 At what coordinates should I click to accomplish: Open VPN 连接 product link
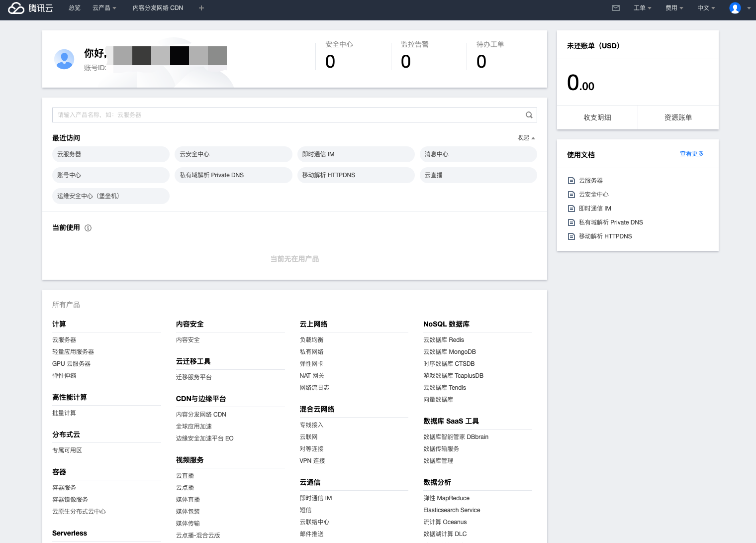click(312, 461)
